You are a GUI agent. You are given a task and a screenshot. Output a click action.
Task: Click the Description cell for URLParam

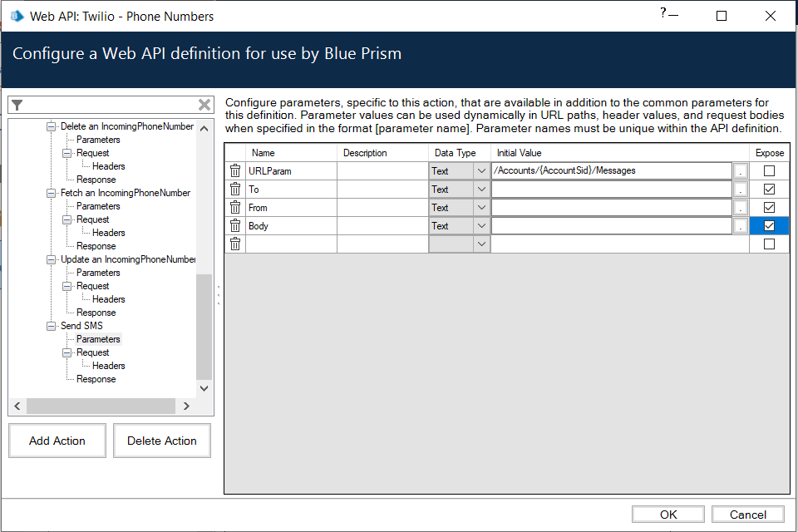[x=382, y=171]
